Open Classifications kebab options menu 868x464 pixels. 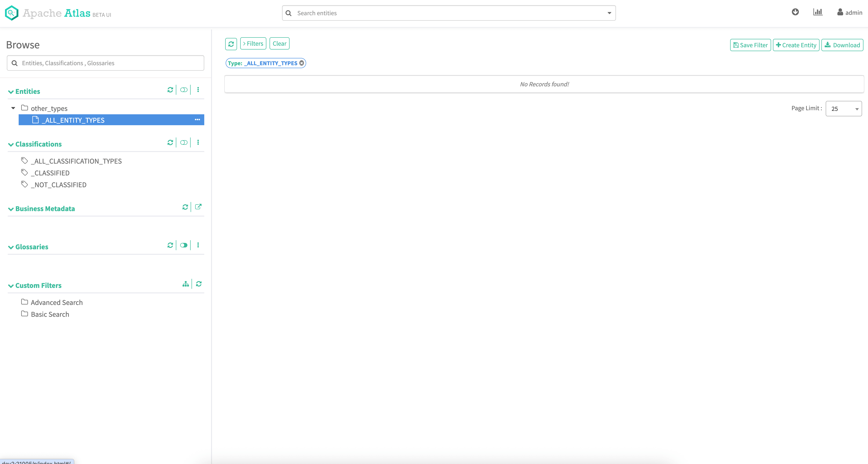click(x=198, y=142)
